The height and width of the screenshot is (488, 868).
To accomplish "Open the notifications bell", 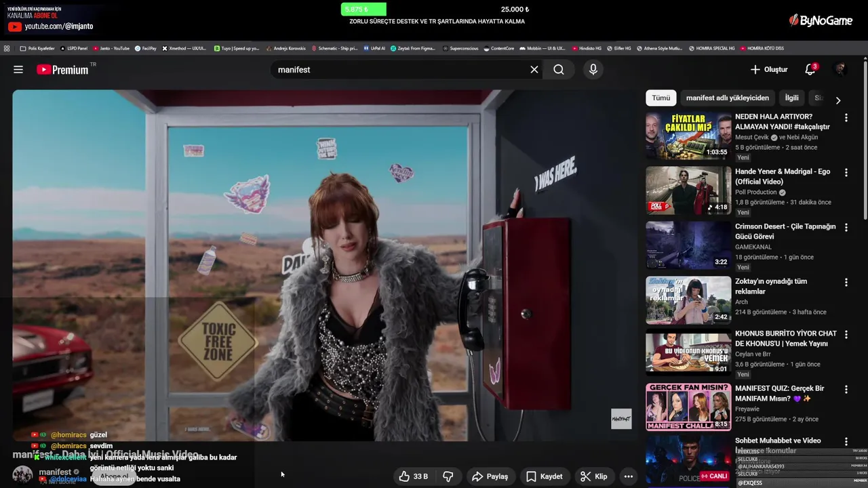I will coord(810,70).
